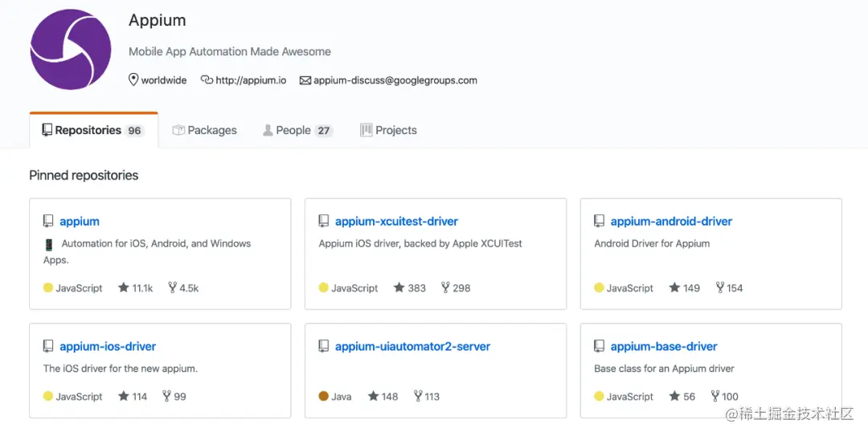Open the http://appium.io website link
This screenshot has height=436, width=868.
(x=251, y=80)
